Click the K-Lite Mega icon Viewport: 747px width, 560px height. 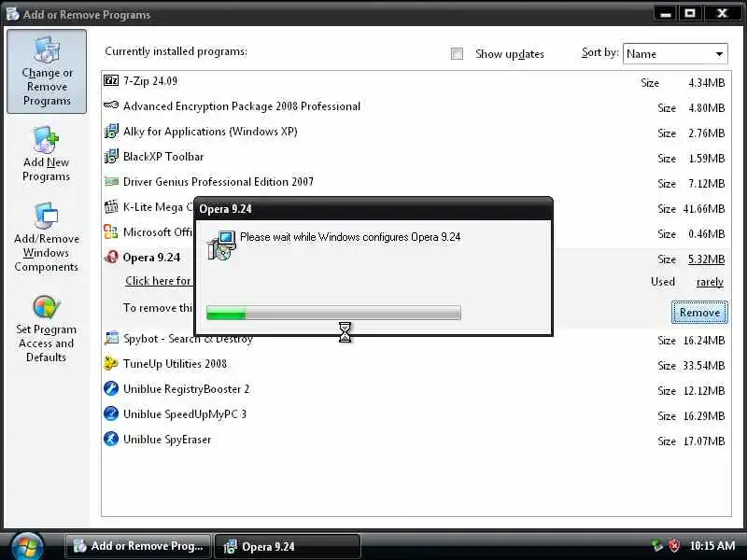[x=111, y=206]
